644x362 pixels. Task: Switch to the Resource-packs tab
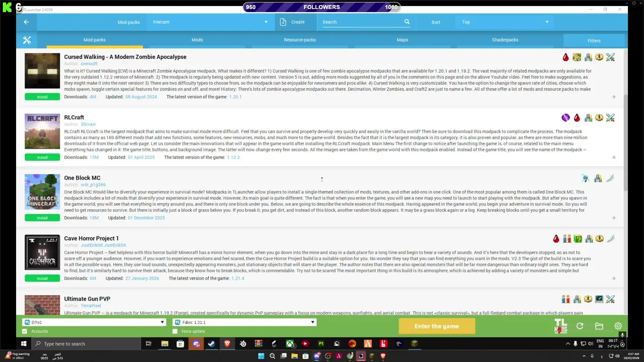coord(300,40)
